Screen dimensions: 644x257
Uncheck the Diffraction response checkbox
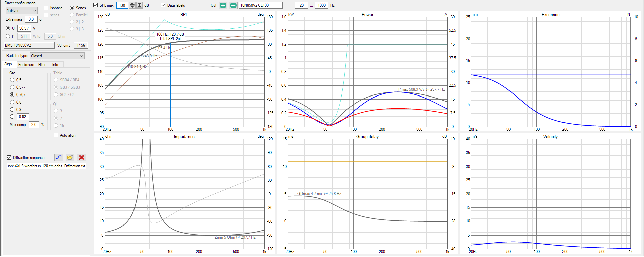tap(9, 158)
